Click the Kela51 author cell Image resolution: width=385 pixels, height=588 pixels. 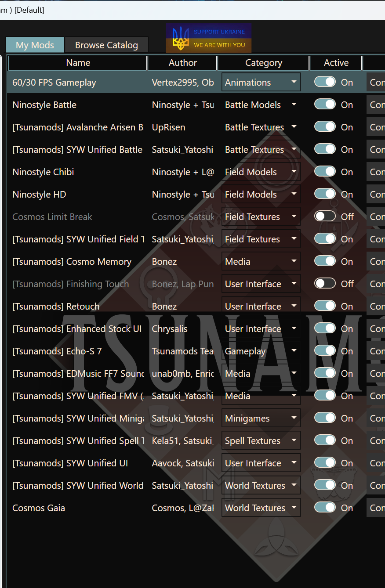coord(183,440)
